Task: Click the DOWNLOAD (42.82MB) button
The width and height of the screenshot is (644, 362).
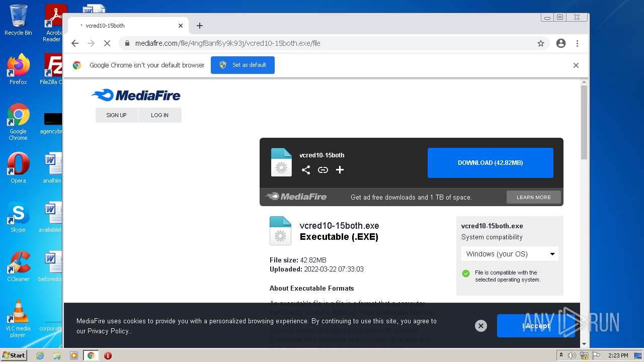Action: tap(491, 163)
